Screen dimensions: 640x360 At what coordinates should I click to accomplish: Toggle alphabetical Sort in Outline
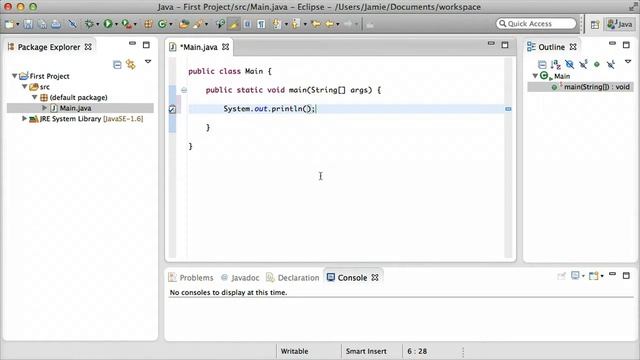click(556, 64)
